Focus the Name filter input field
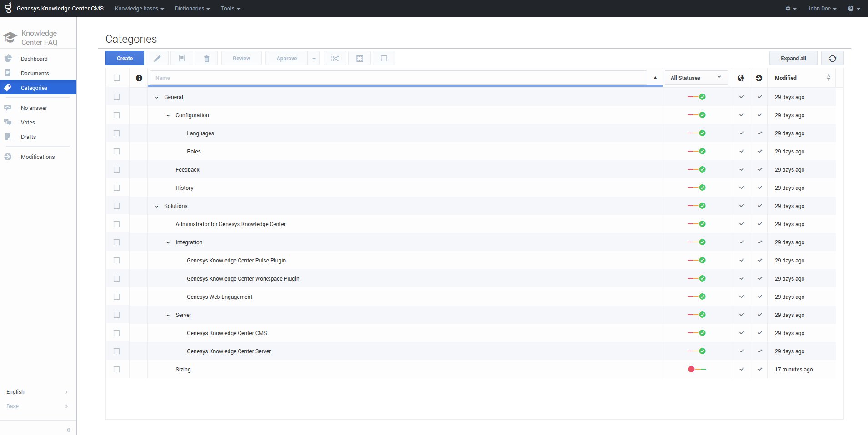 point(398,78)
